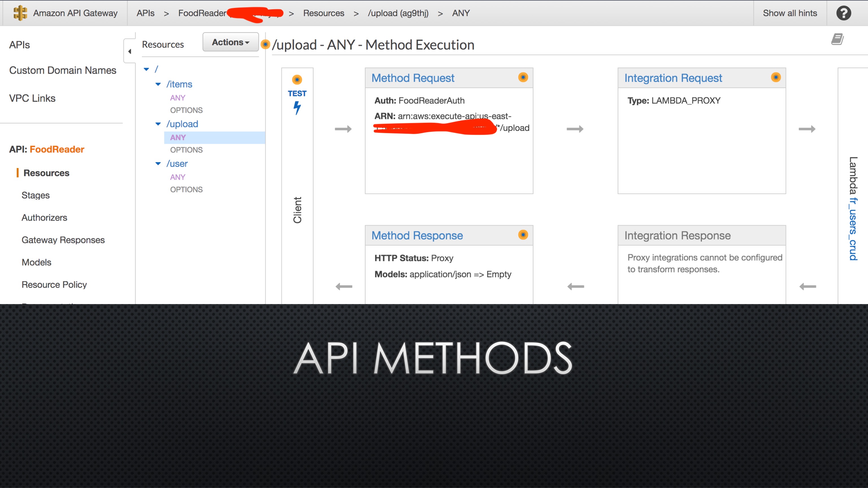Collapse the sidebar with the left arrow
Viewport: 868px width, 488px height.
click(130, 51)
